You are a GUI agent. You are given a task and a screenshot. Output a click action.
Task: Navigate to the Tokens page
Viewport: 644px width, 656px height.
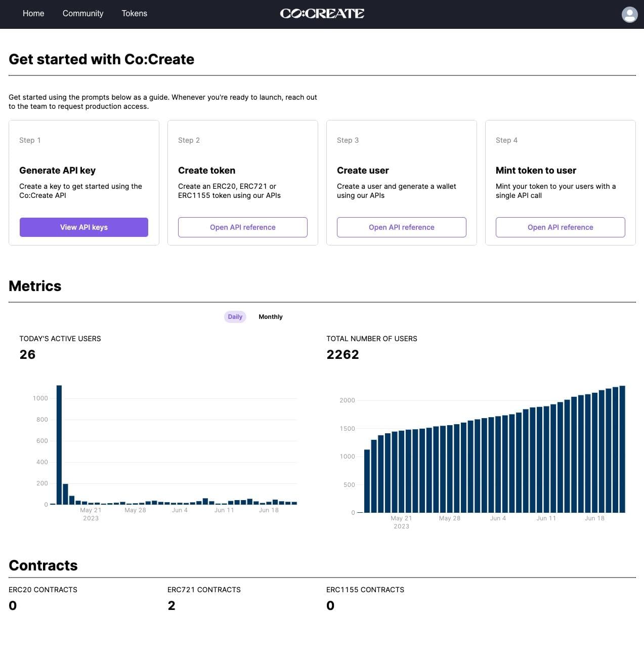click(x=134, y=13)
